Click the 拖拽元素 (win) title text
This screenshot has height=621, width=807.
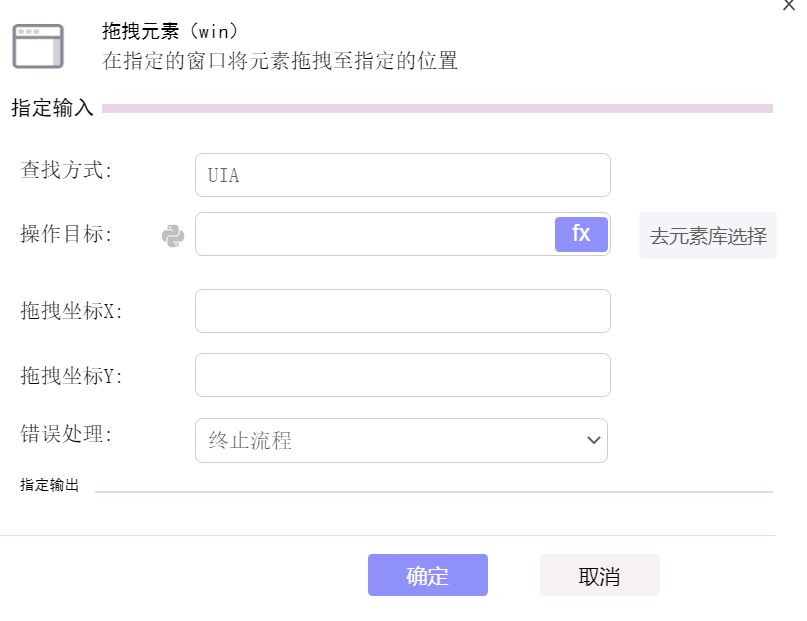170,31
